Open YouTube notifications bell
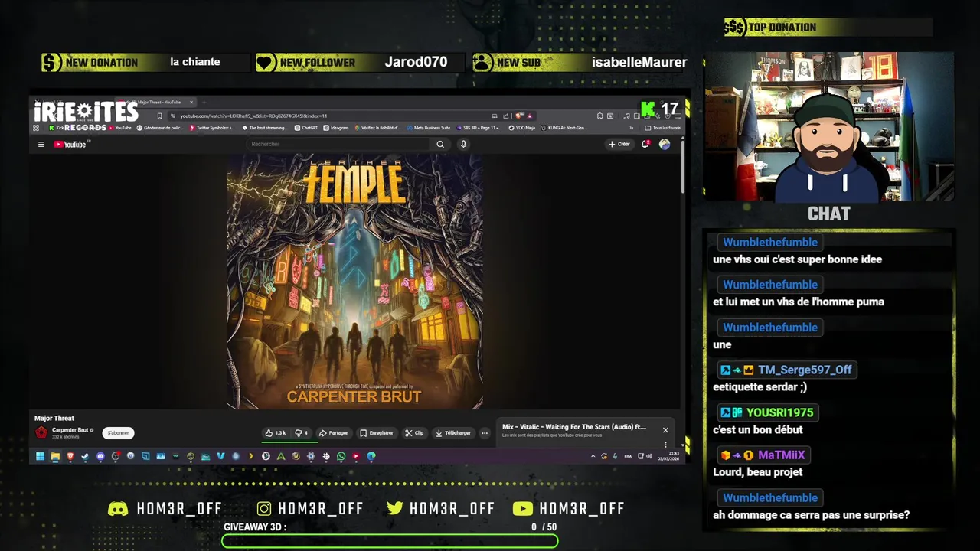Screen dimensions: 980x551 coord(645,144)
